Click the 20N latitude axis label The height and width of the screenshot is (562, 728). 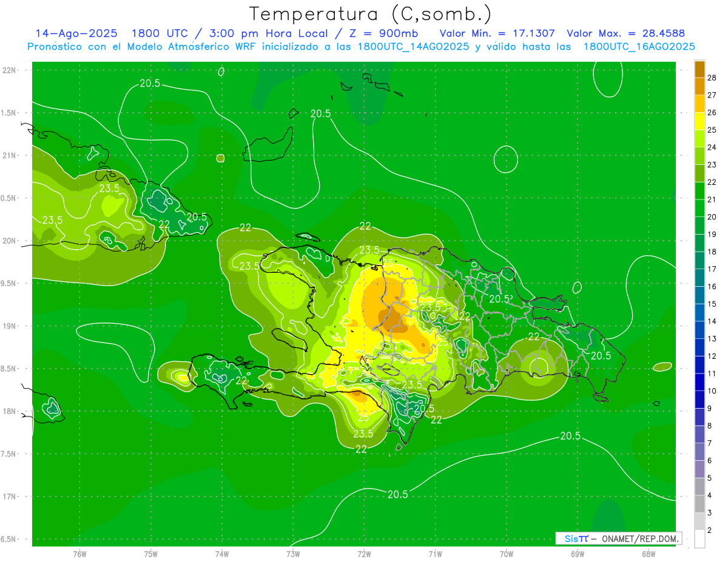(10, 241)
